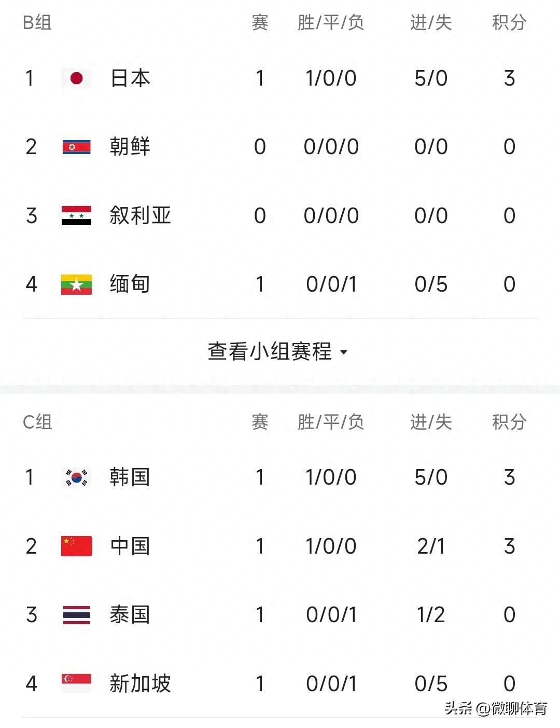Click the 胜/平/负 column header in C组
Viewport: 560px width, 728px height.
click(x=330, y=422)
